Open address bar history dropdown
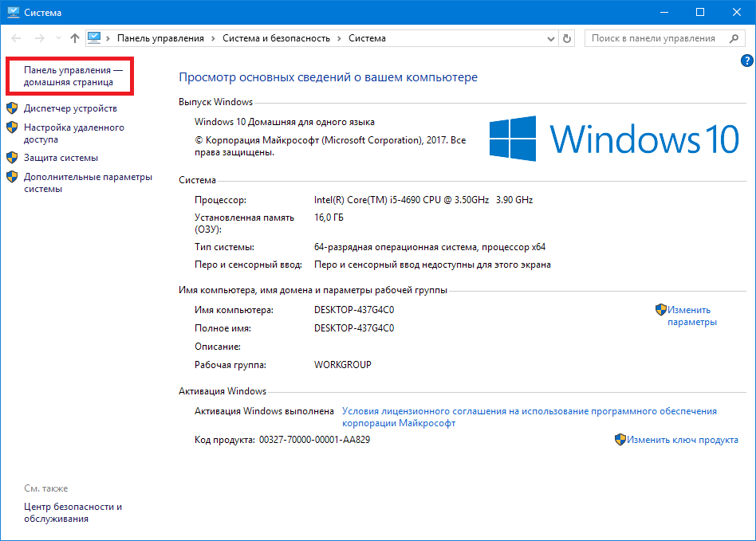 pos(550,39)
